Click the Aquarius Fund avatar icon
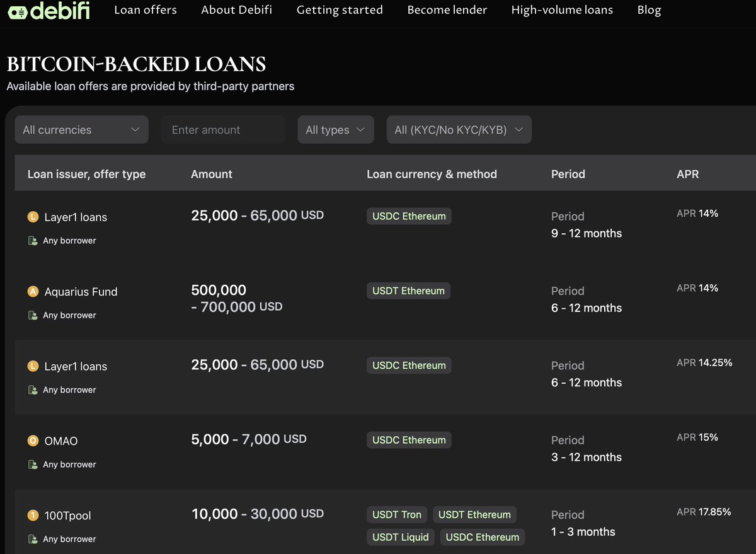The height and width of the screenshot is (554, 756). coord(33,292)
